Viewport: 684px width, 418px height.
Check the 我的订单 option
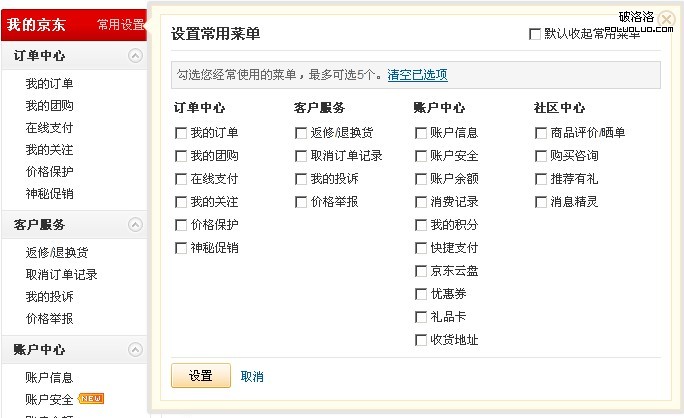pyautogui.click(x=181, y=132)
